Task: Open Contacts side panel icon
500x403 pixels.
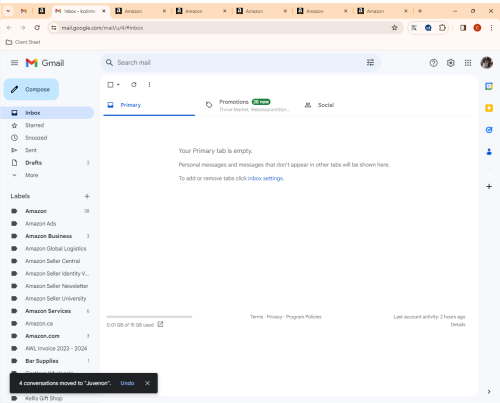Action: point(489,152)
